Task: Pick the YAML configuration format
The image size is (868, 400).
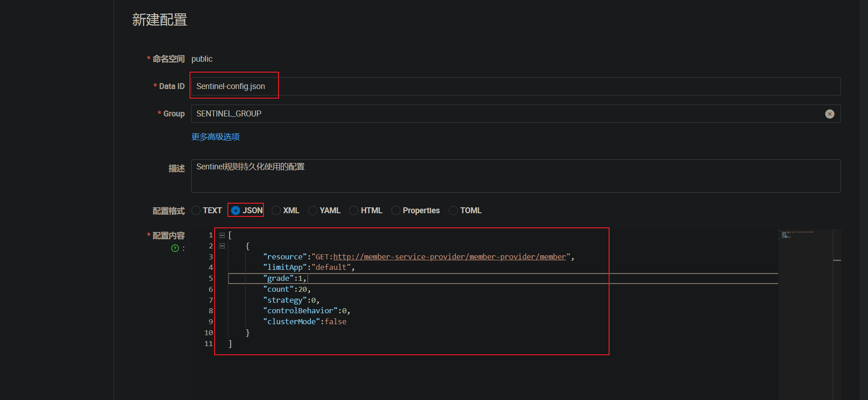Action: 313,211
